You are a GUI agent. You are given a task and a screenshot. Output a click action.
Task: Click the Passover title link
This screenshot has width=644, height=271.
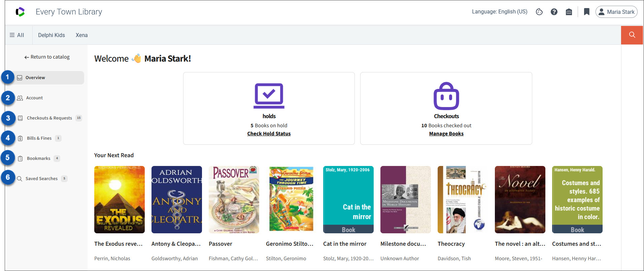point(221,244)
